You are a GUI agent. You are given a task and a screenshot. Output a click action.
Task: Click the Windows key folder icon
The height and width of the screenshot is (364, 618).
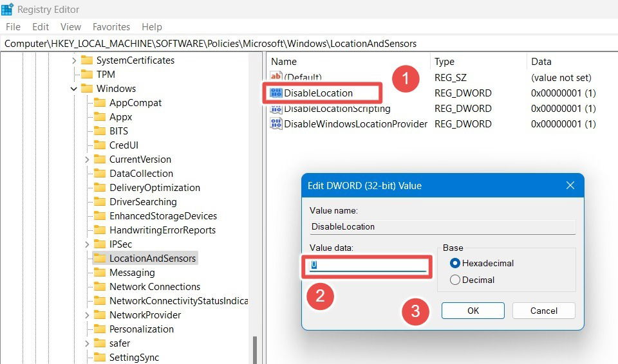point(87,89)
